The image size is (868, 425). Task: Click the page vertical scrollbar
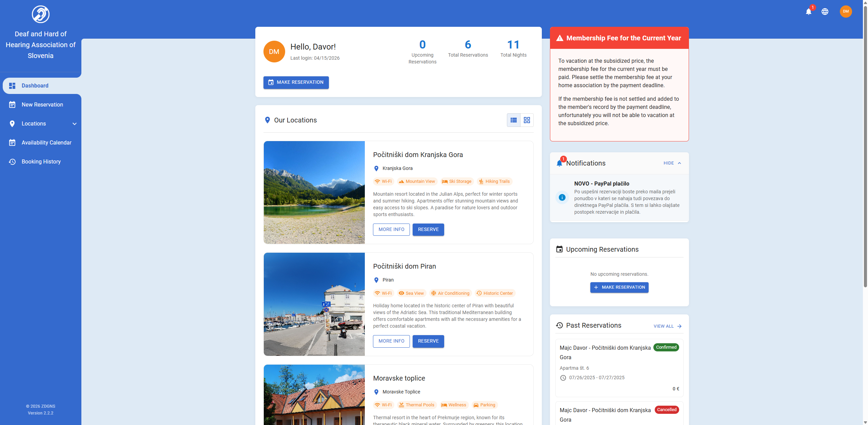pos(865,146)
